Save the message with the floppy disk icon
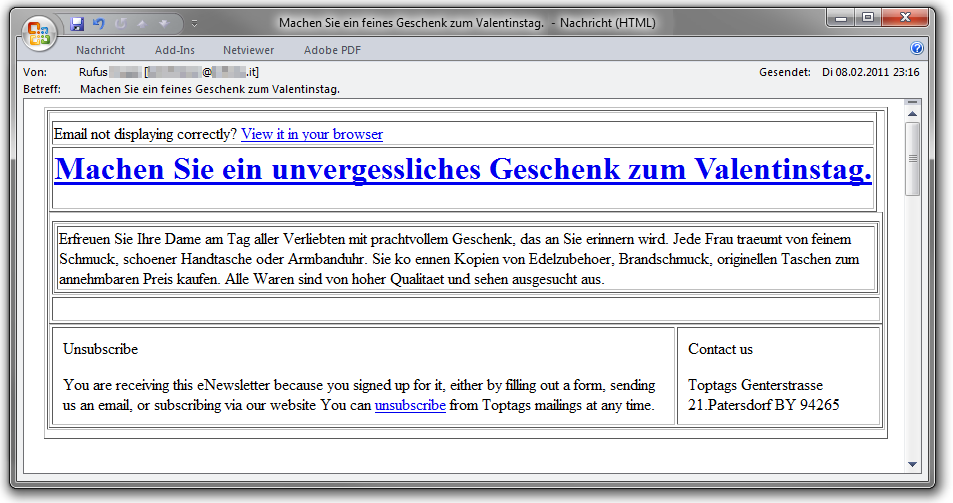This screenshot has width=953, height=503. click(78, 23)
